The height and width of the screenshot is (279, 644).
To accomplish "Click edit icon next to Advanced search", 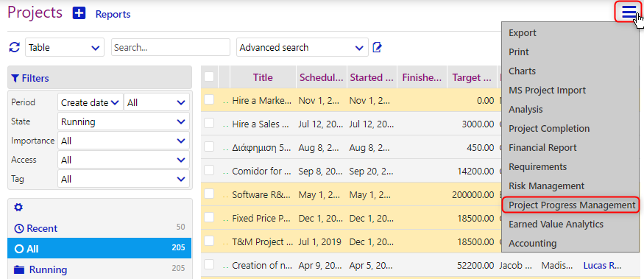I will click(377, 47).
